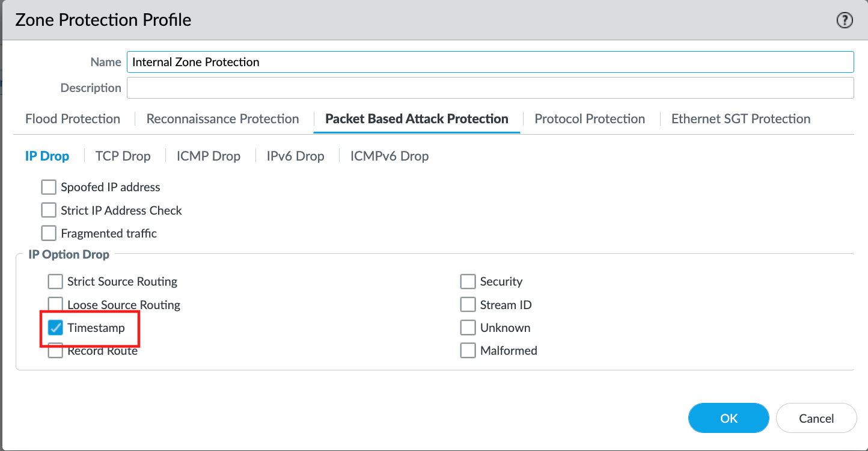Select the Protocol Protection tab

pyautogui.click(x=589, y=118)
